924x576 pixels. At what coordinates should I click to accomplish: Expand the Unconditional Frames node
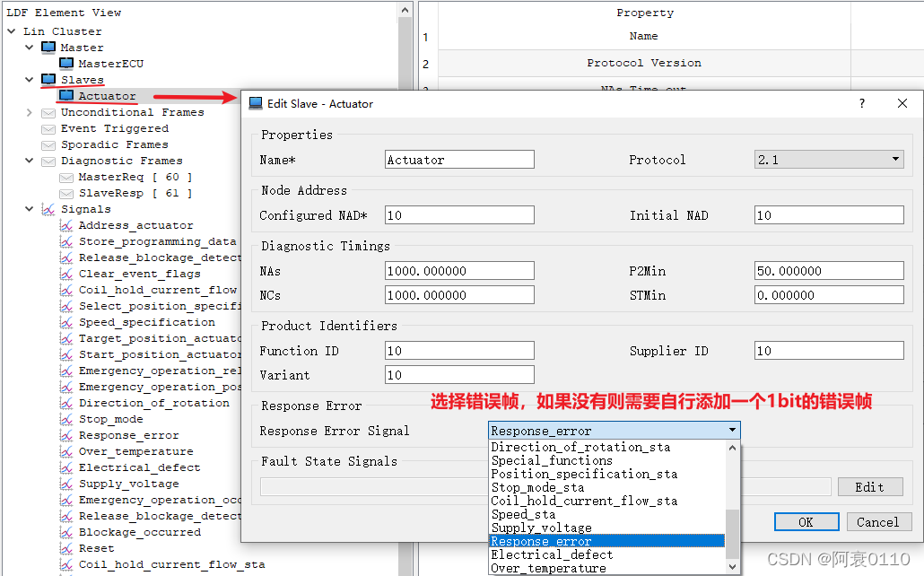coord(30,112)
